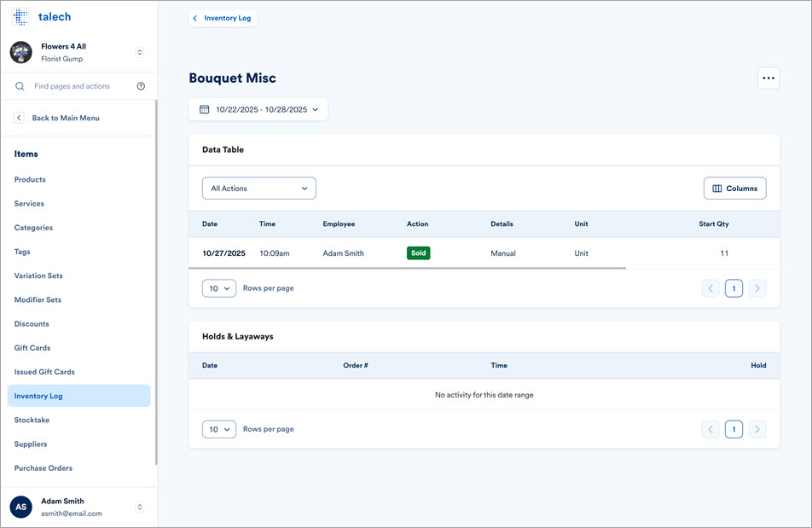The image size is (812, 528).
Task: Click the Details column header
Action: click(502, 224)
